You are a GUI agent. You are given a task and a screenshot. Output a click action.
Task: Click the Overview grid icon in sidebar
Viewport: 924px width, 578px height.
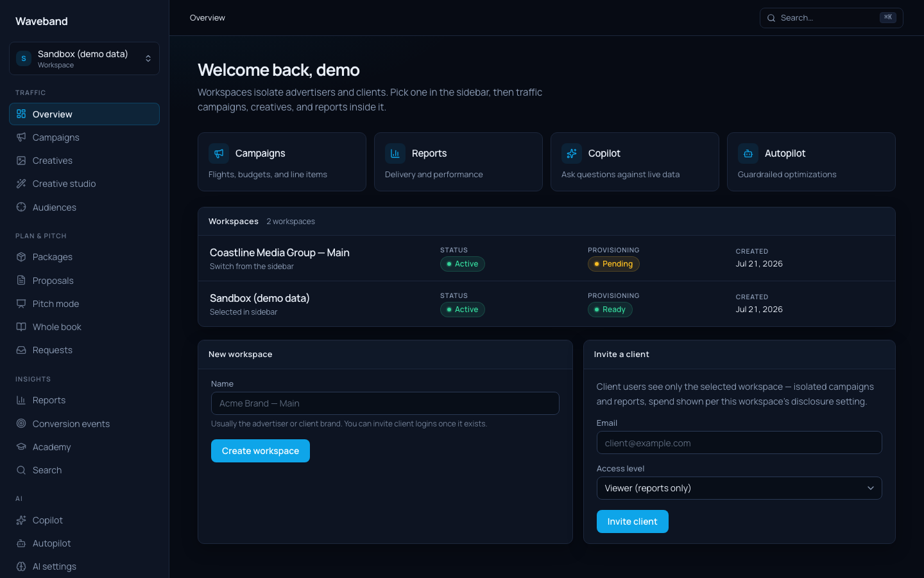click(21, 114)
